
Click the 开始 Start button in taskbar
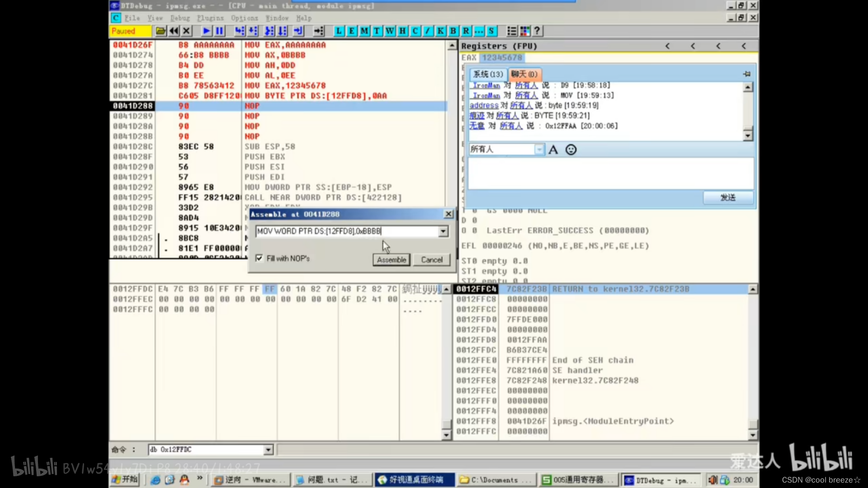click(x=125, y=479)
